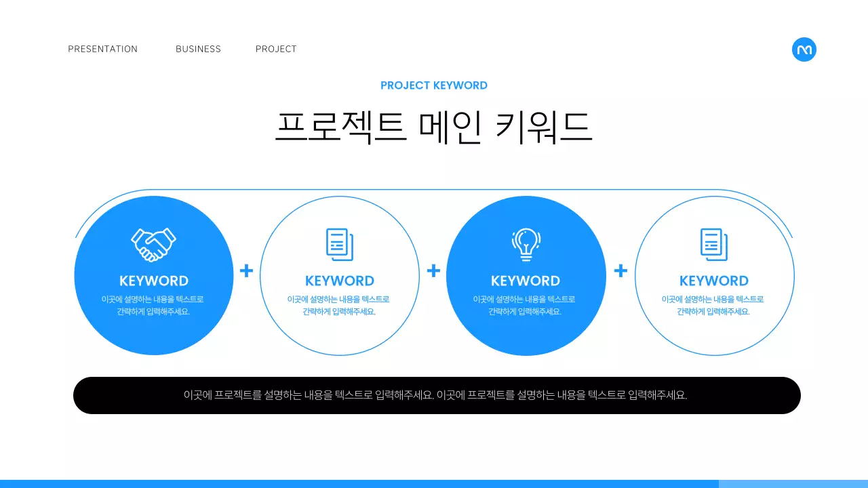The image size is (868, 488).
Task: Select the PROJECT menu item
Action: click(x=276, y=49)
